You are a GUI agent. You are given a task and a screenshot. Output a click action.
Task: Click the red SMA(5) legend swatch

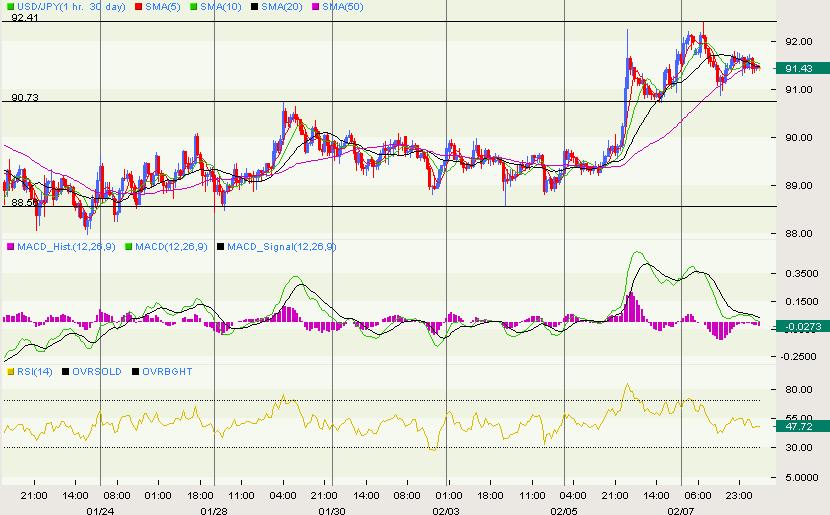(x=139, y=7)
